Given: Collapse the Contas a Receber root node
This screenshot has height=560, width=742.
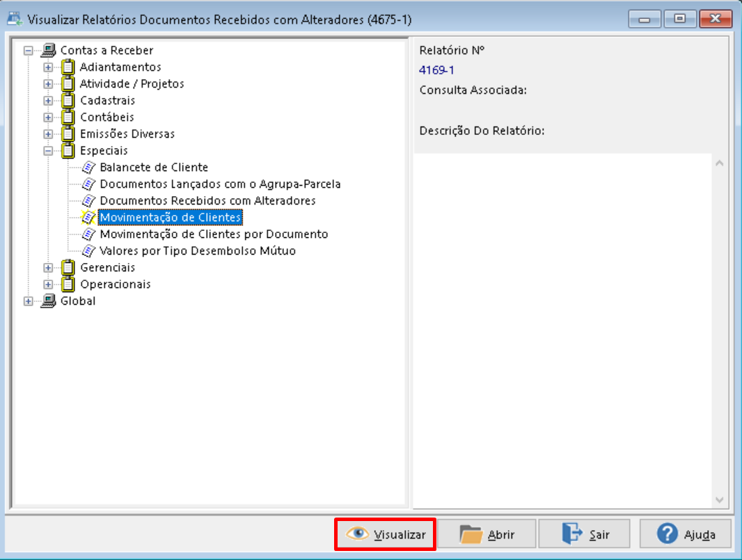Looking at the screenshot, I should (29, 50).
